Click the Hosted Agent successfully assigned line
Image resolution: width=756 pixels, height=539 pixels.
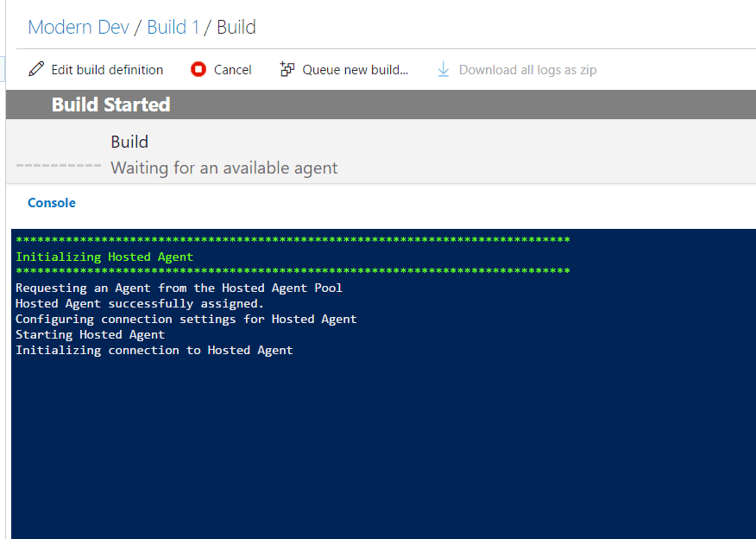tap(140, 303)
